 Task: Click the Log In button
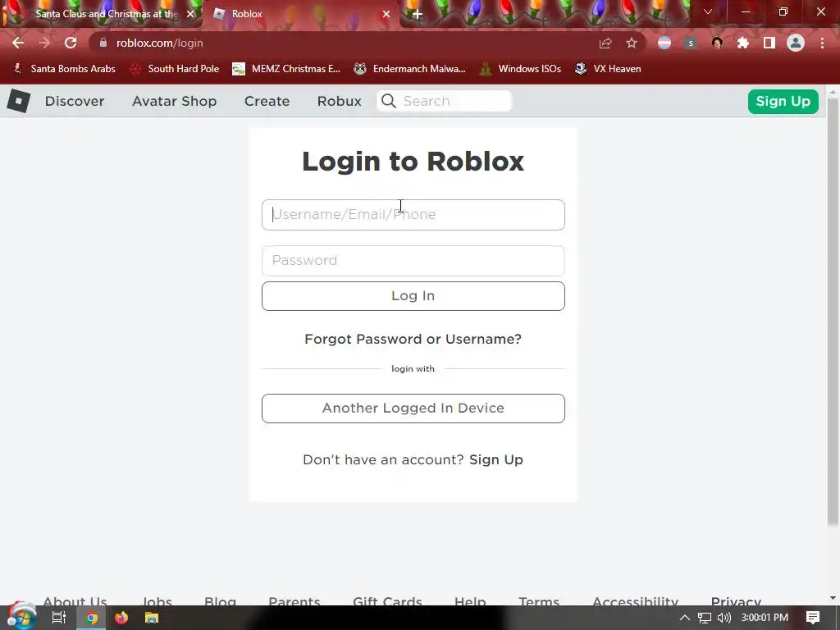click(x=413, y=295)
